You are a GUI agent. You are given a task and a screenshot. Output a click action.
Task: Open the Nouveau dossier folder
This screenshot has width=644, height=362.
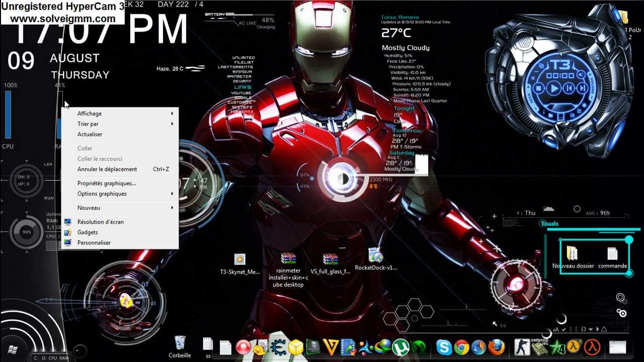click(573, 258)
